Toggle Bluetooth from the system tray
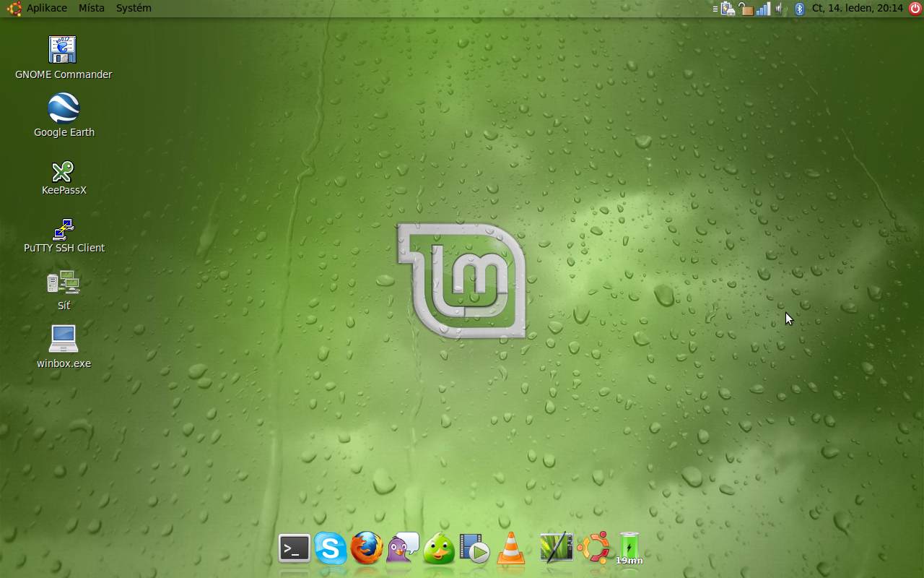Viewport: 924px width, 578px height. point(799,9)
